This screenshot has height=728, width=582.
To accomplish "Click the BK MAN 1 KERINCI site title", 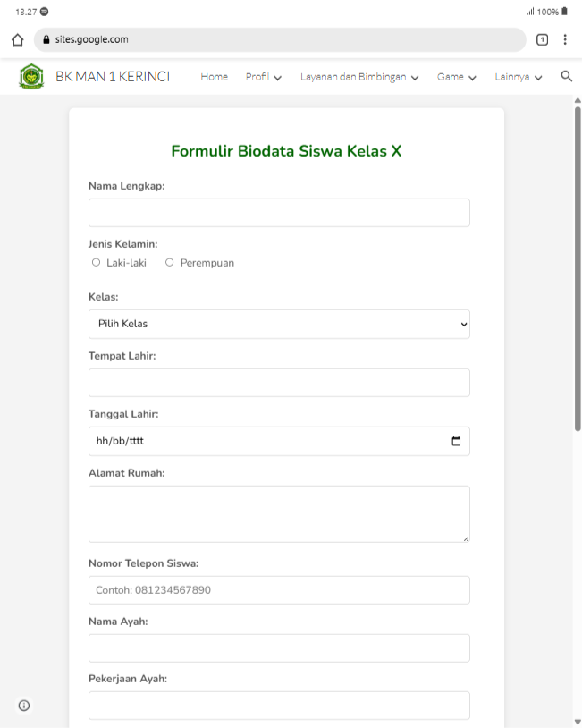I will (113, 77).
